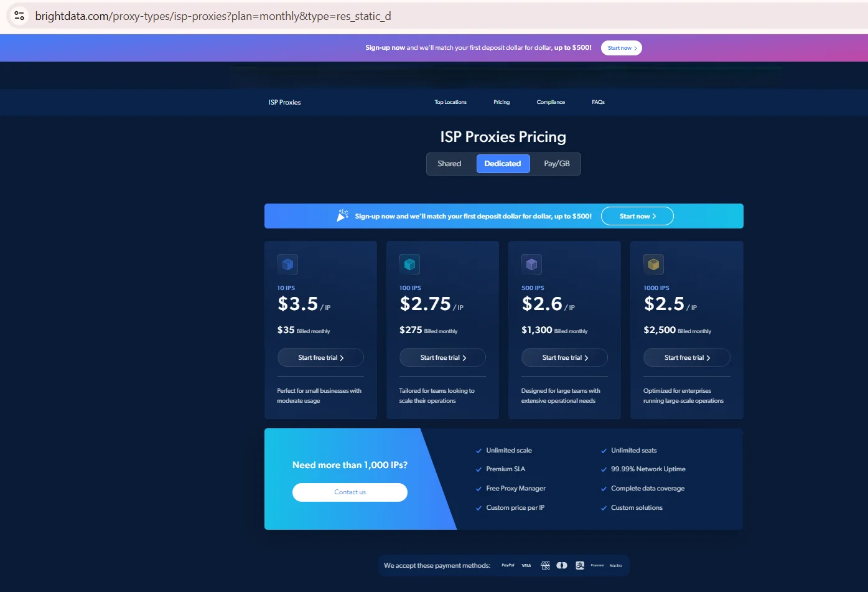The height and width of the screenshot is (592, 868).
Task: Click the 'Unlimited scale' feature text
Action: (509, 451)
